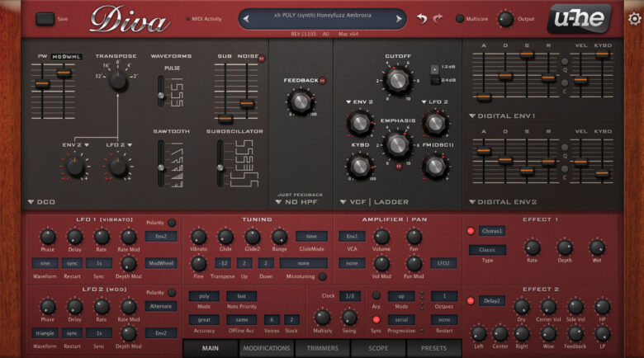
Task: Click the Save button
Action: click(45, 19)
